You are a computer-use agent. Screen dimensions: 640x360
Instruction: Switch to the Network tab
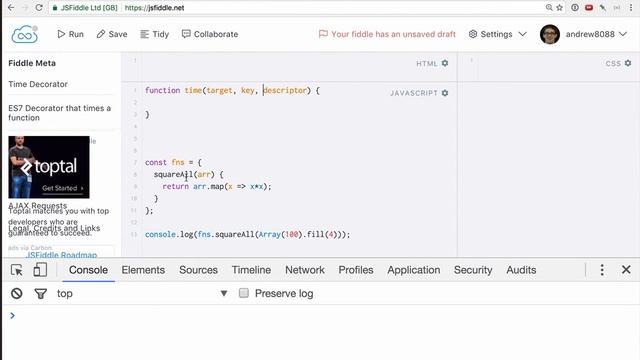pos(305,270)
